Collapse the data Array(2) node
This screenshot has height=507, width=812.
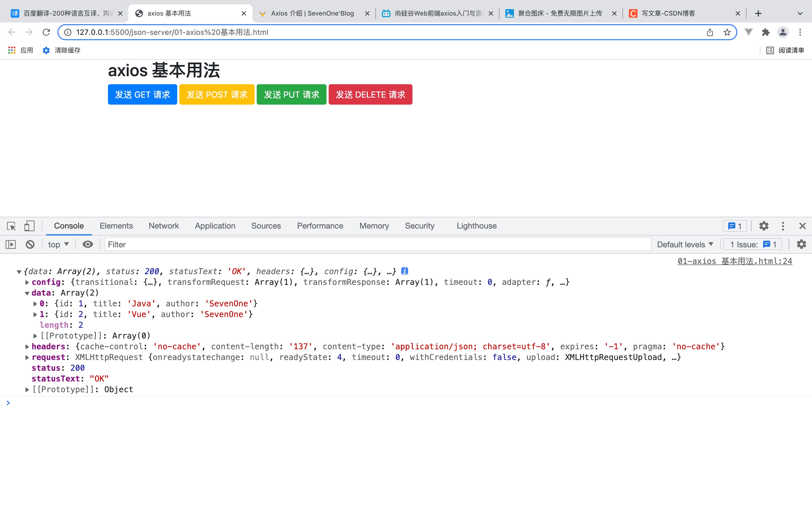pos(27,293)
